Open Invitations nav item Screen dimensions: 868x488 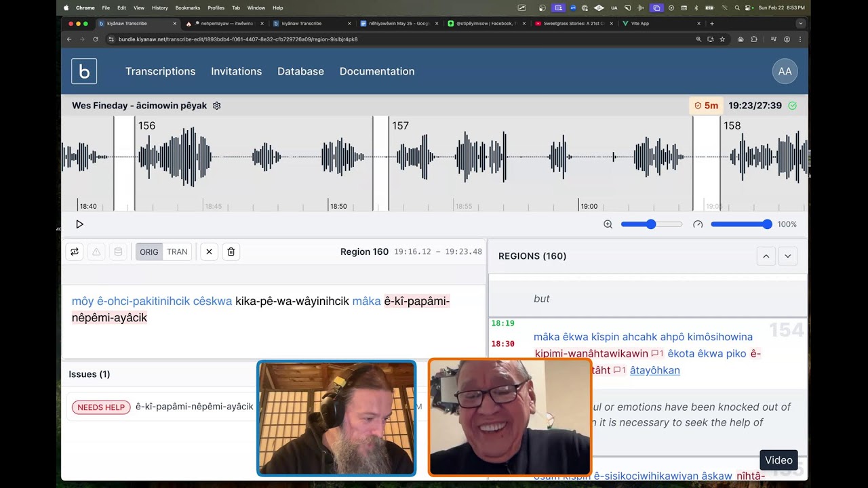(x=236, y=71)
